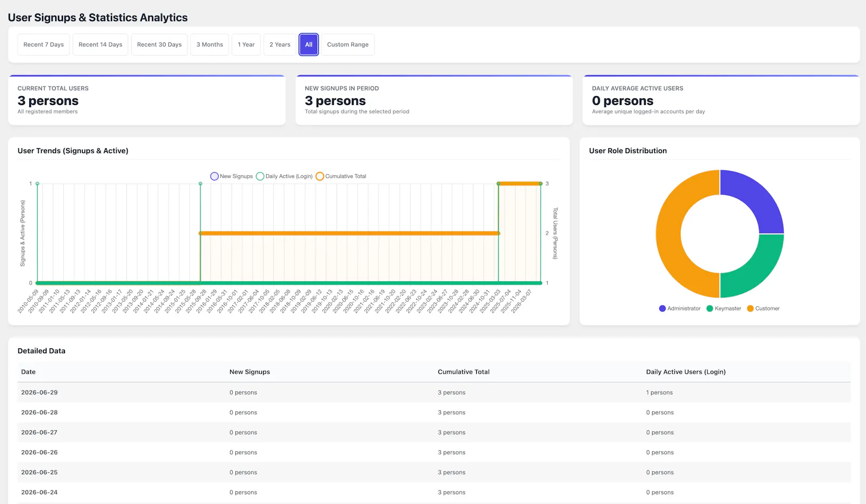
Task: Click 'Total signups during the selected period' text
Action: (357, 111)
